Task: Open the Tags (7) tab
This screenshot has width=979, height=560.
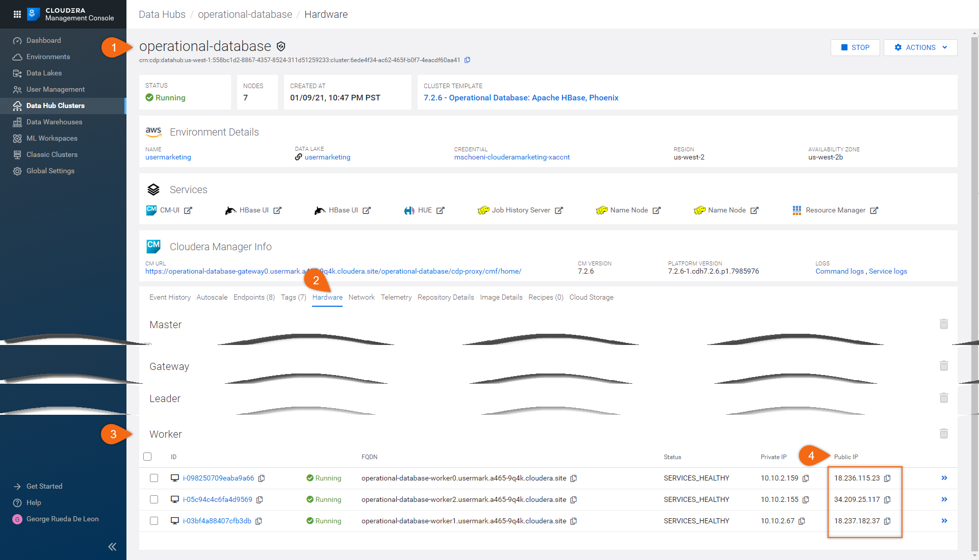Action: tap(294, 298)
